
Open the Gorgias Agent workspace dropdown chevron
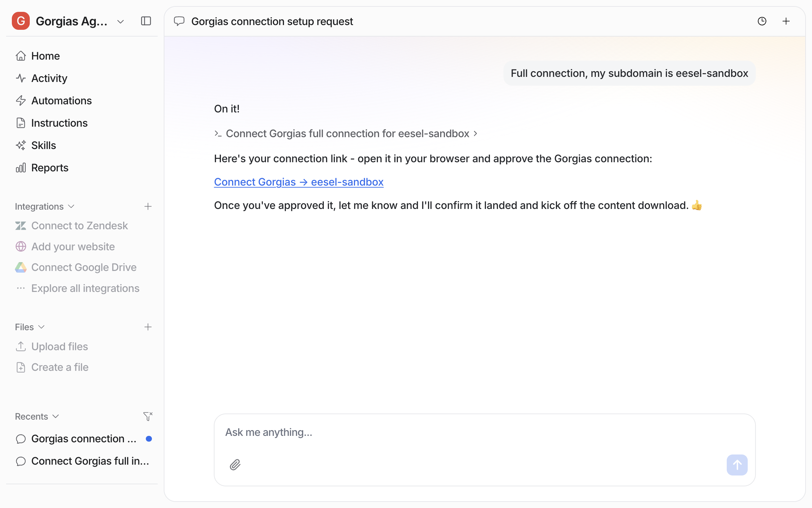click(120, 22)
